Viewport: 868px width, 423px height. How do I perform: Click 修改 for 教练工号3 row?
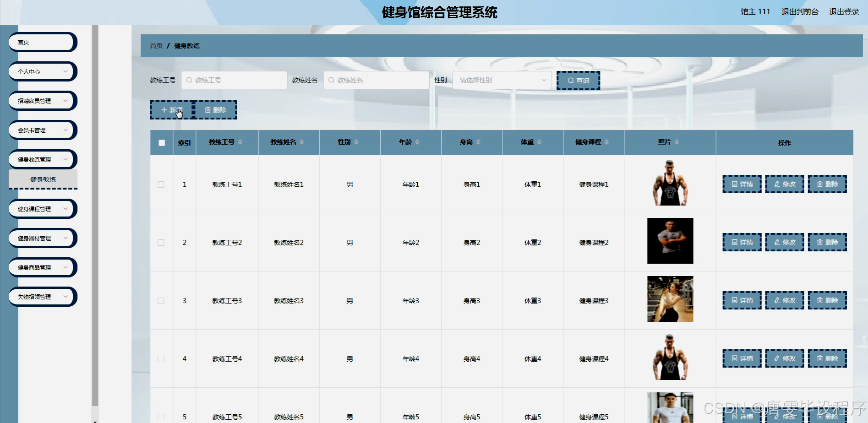tap(785, 300)
